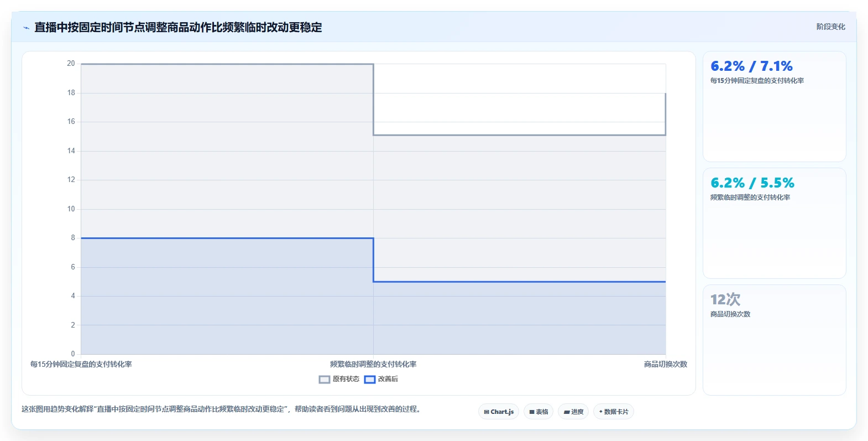This screenshot has width=868, height=441.
Task: Select the 进度 tag
Action: pos(573,412)
